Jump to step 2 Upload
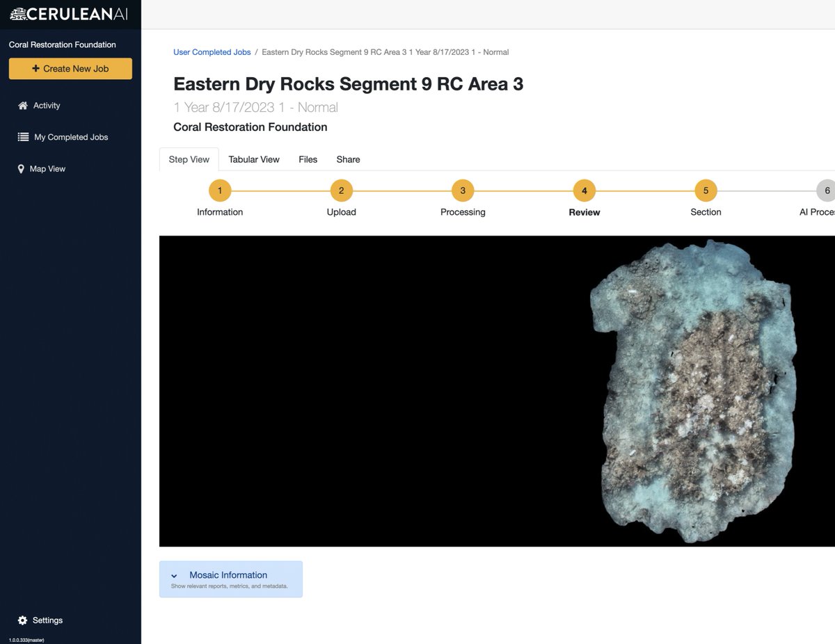 [341, 190]
